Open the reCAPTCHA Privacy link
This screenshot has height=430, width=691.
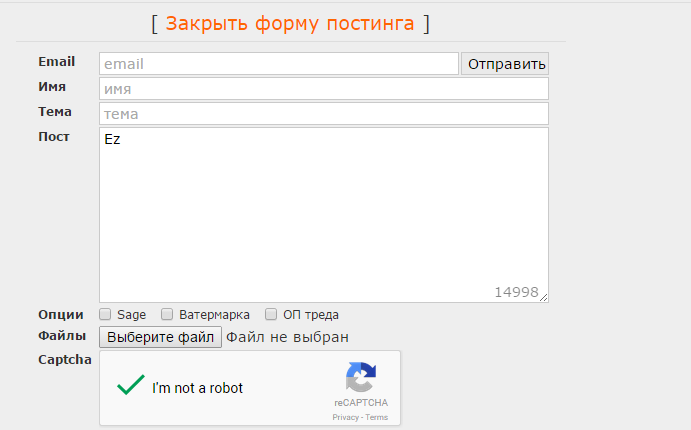coord(346,417)
